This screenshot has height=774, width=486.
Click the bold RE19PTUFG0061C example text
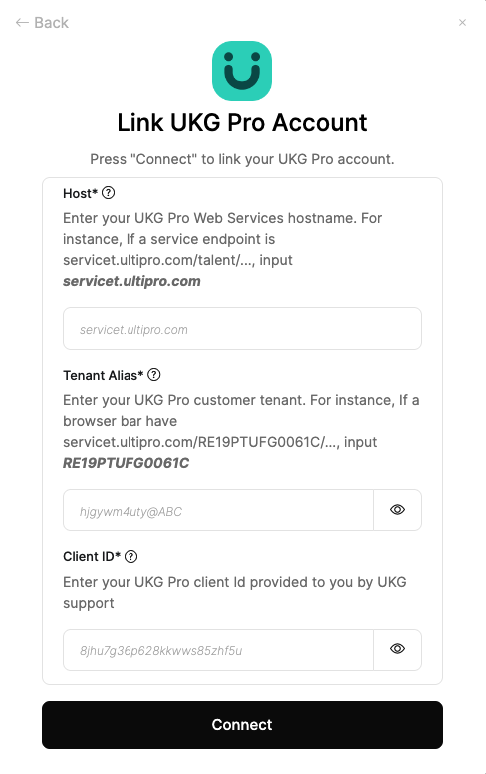126,463
